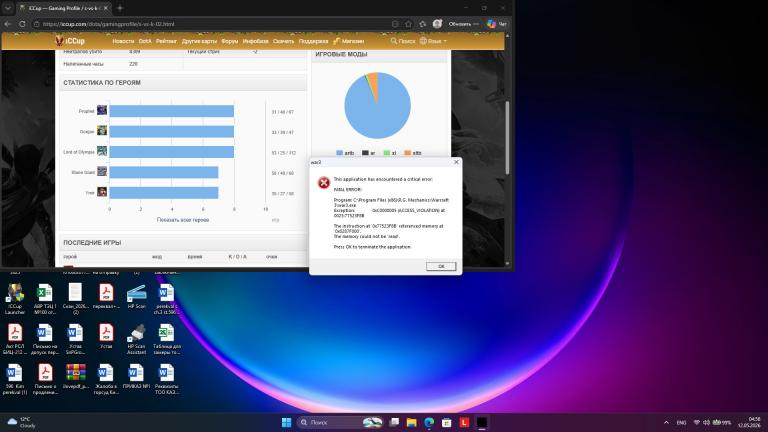Open the Устав PDF file on desktop
The image size is (768, 432).
click(106, 336)
